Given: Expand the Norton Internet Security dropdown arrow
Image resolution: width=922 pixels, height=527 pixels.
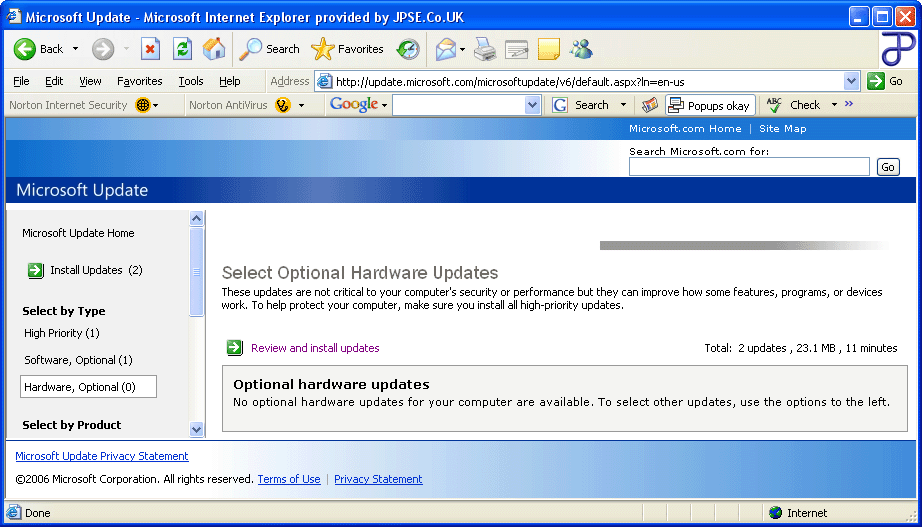Looking at the screenshot, I should (x=156, y=106).
